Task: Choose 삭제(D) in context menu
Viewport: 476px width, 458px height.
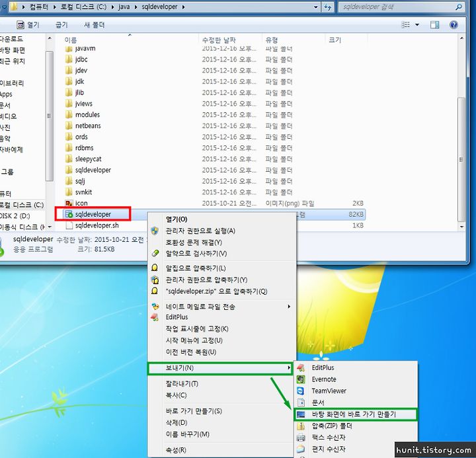Action: click(177, 422)
